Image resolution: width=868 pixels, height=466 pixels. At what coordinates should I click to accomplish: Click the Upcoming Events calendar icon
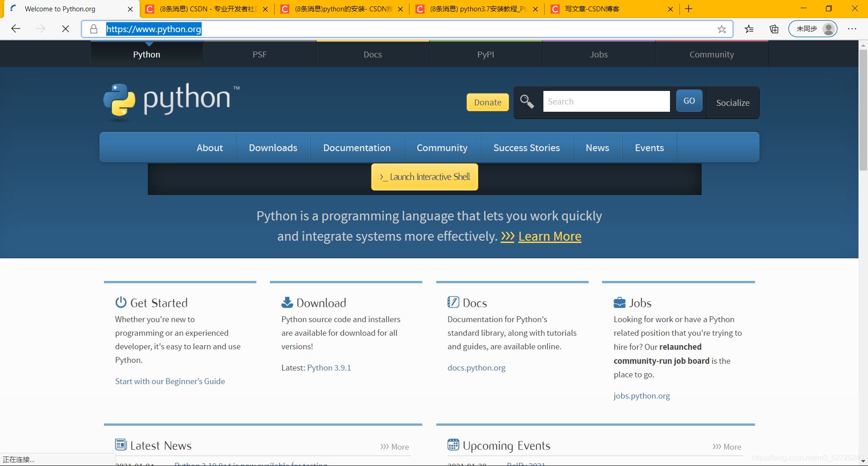tap(453, 445)
